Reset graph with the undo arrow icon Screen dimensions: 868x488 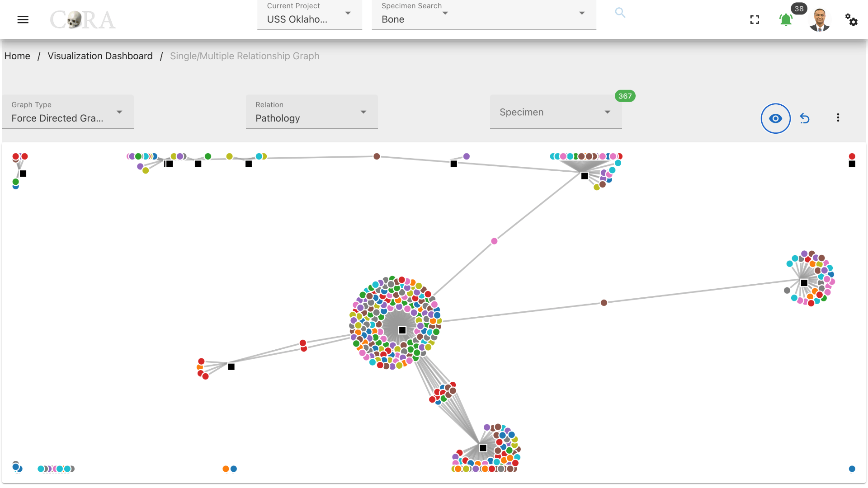[x=805, y=118]
